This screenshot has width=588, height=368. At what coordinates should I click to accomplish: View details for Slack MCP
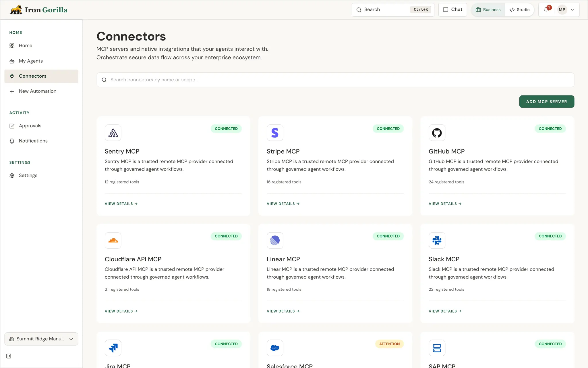(445, 311)
